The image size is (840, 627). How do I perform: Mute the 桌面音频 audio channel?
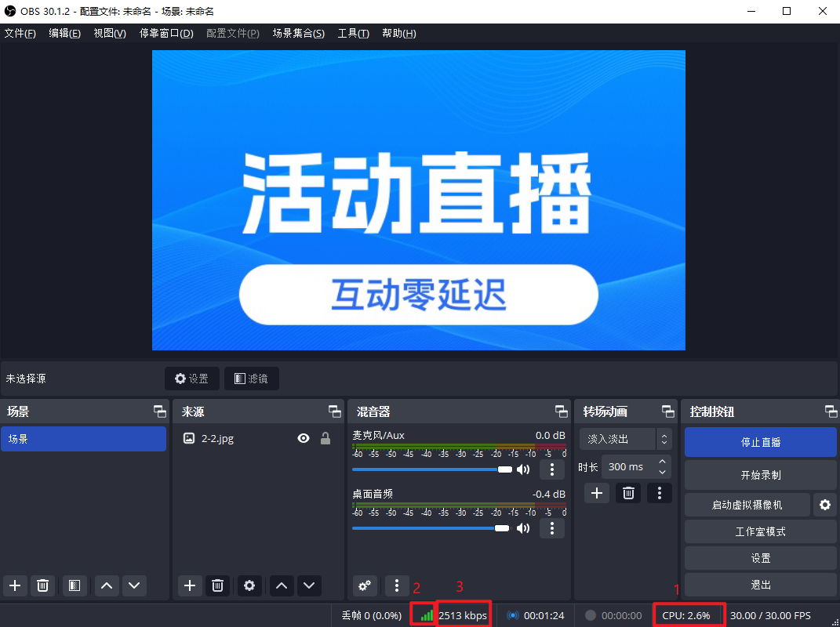[523, 528]
